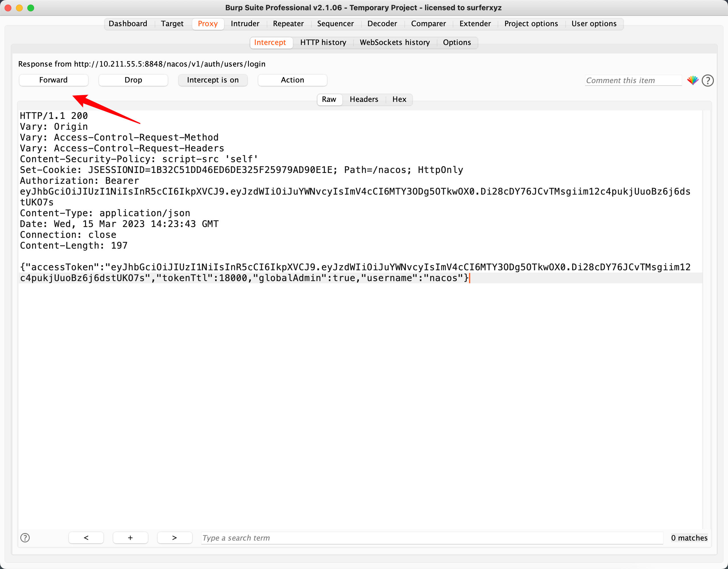Click the Content-Type: application/json line

coord(105,213)
